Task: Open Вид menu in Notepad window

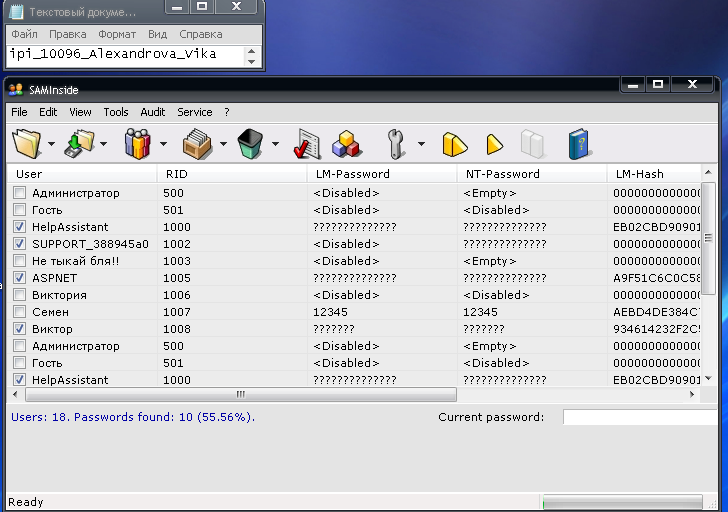Action: tap(157, 34)
